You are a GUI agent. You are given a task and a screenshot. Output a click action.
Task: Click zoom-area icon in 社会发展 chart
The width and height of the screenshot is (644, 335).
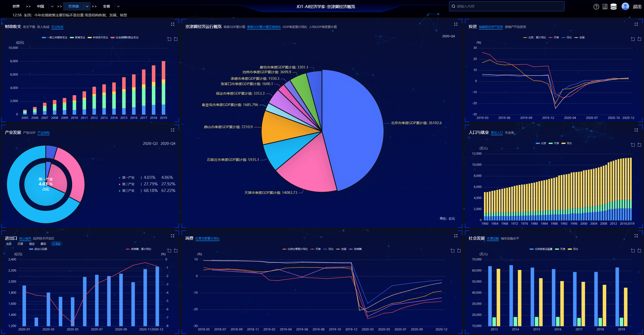633,251
